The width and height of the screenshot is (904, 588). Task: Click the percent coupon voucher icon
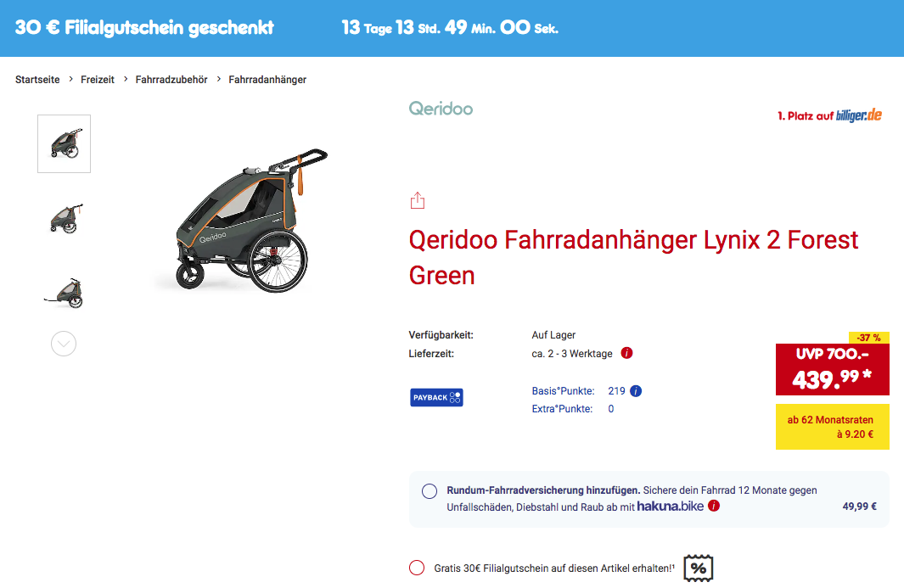(699, 568)
